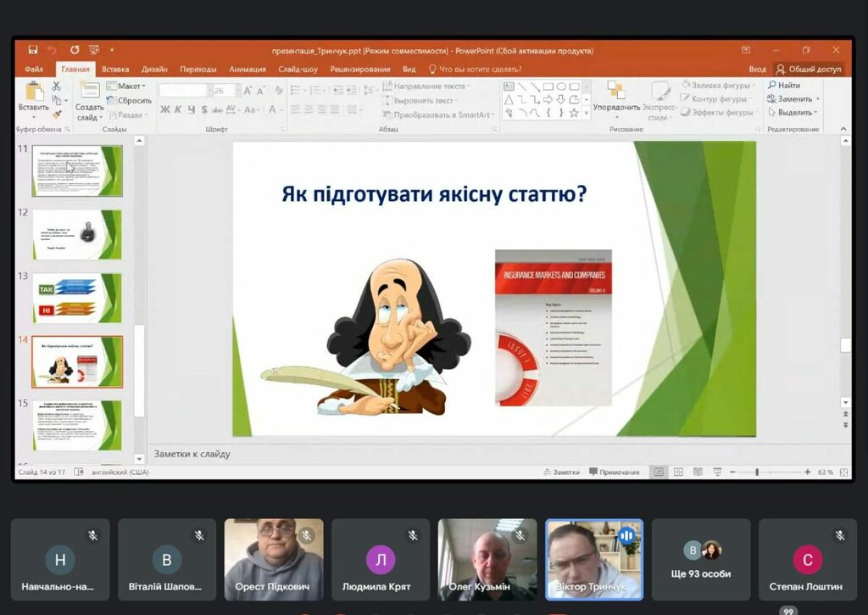Switch to Slide Sorter view in status bar

pyautogui.click(x=678, y=472)
